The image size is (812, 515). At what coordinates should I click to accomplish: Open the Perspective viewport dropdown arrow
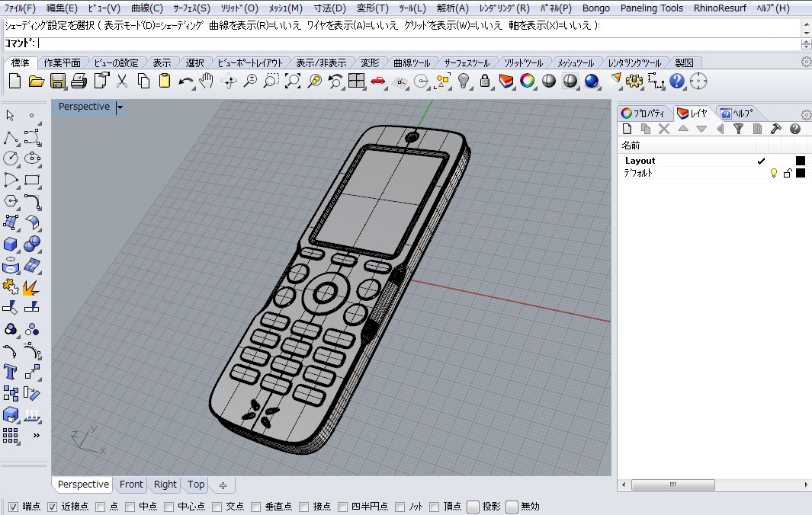120,107
